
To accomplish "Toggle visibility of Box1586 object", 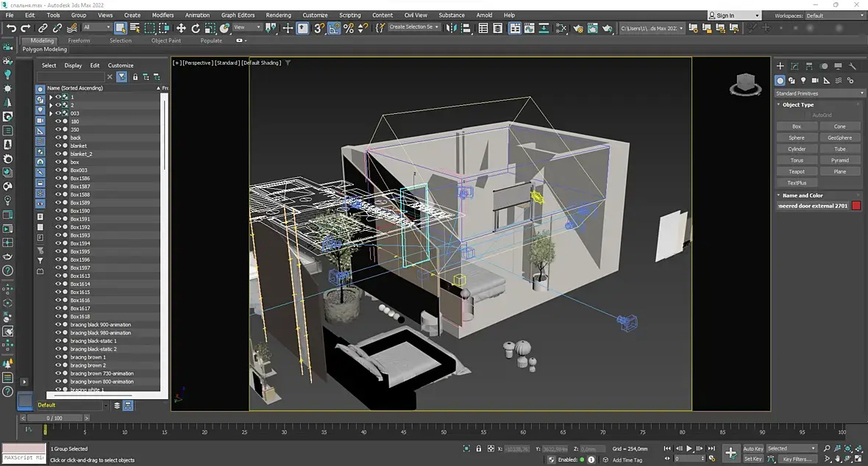I will point(58,179).
